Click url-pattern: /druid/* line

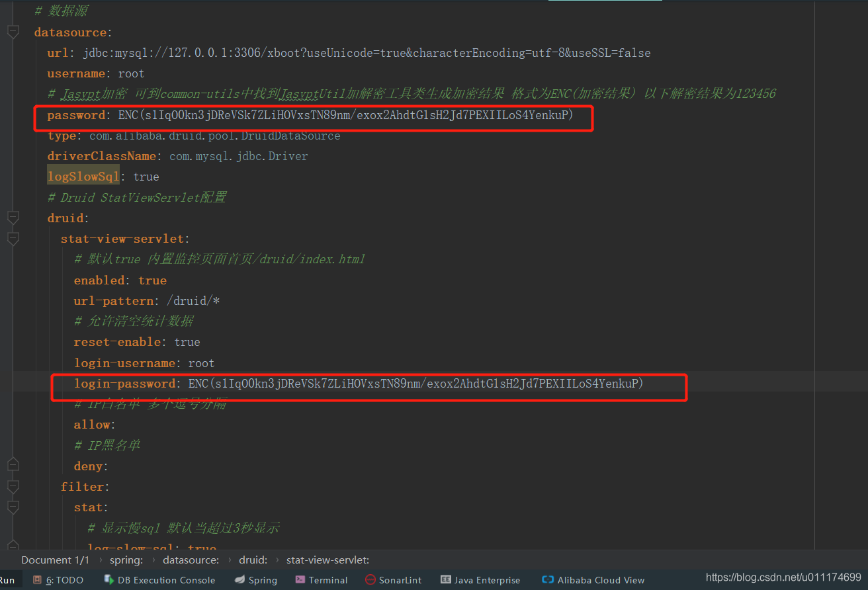[147, 301]
